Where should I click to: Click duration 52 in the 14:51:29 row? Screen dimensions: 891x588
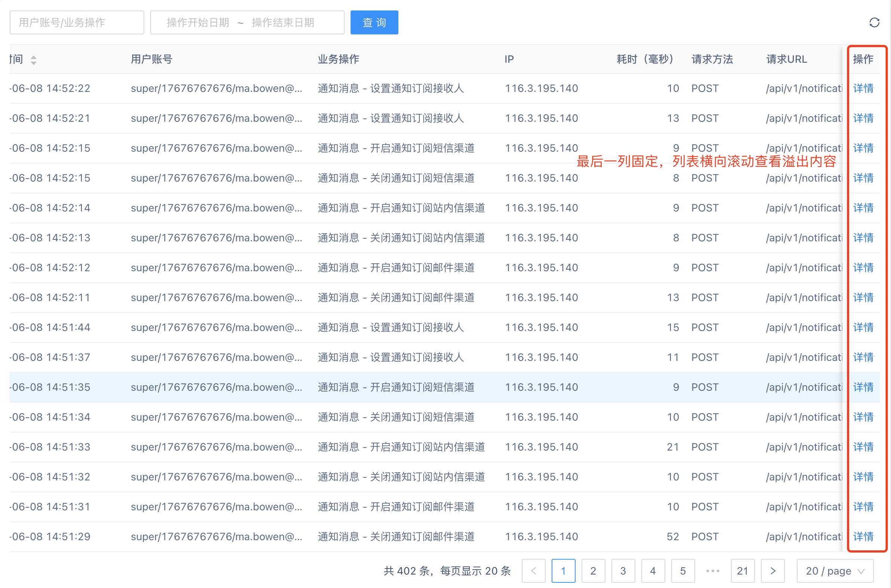(673, 536)
